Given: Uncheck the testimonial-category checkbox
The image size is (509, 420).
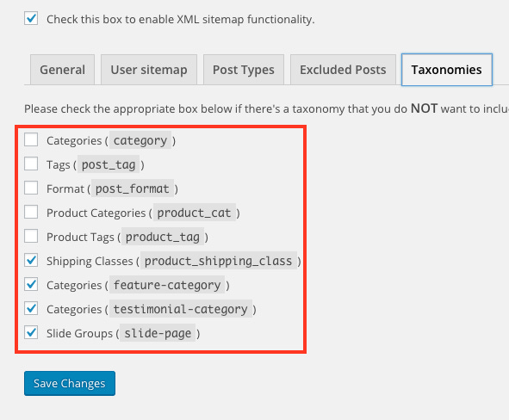Looking at the screenshot, I should coord(31,308).
